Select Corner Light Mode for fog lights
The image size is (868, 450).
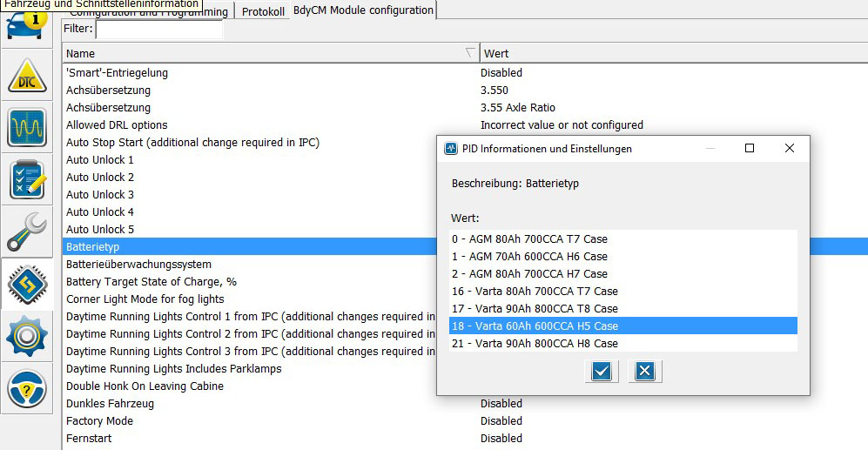pos(249,299)
